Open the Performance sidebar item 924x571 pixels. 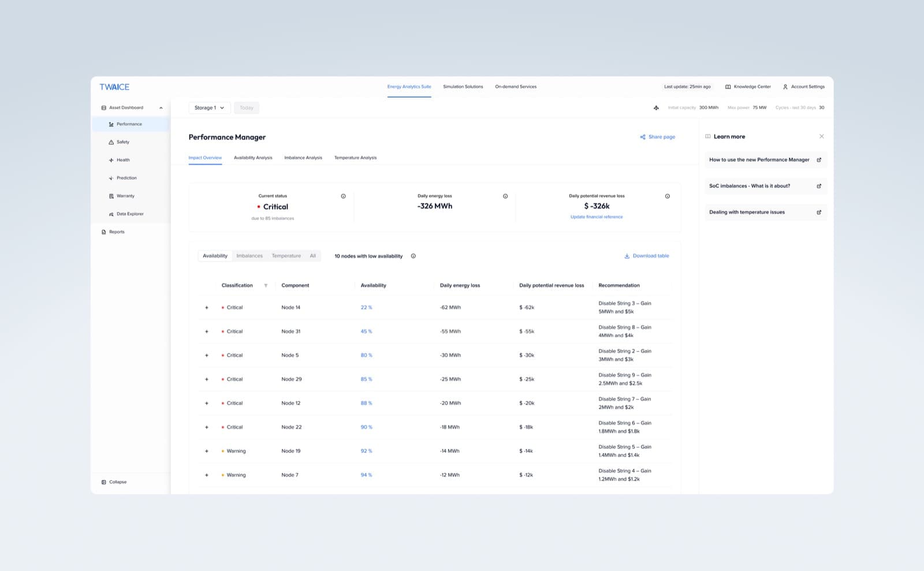click(131, 124)
